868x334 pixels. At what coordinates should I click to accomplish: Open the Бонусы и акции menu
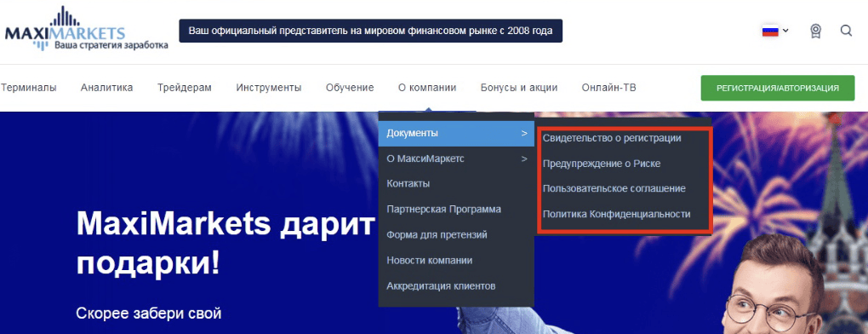tap(519, 88)
